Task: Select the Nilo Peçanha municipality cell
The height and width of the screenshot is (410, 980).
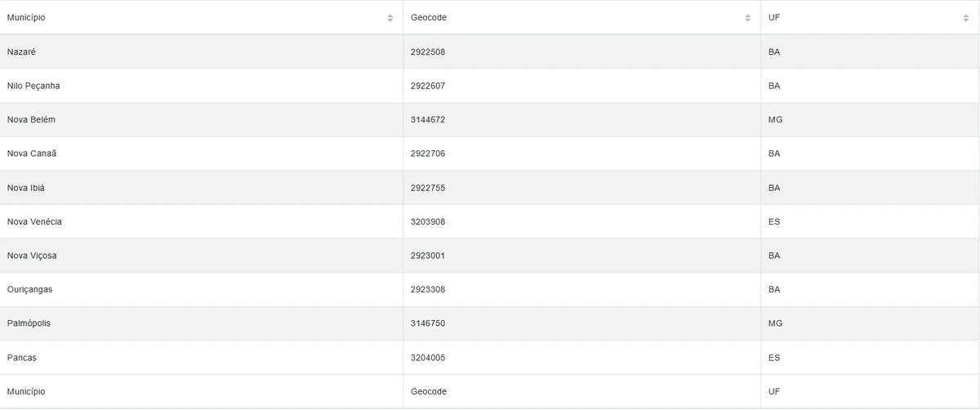Action: (x=33, y=86)
